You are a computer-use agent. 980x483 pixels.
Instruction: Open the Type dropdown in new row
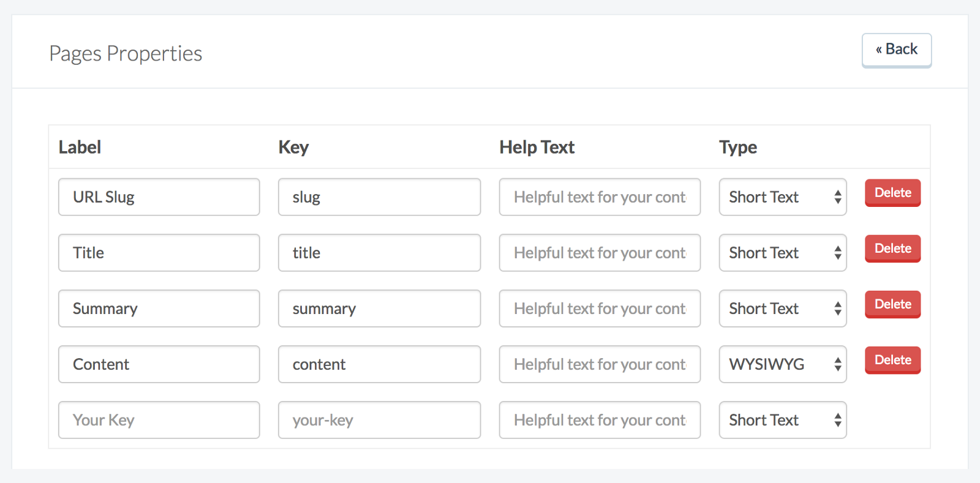[x=782, y=420]
